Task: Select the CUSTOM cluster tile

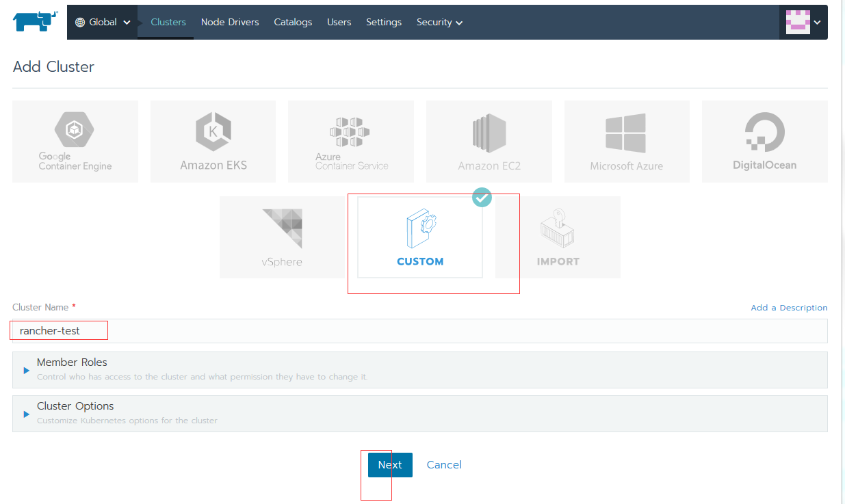Action: [420, 237]
